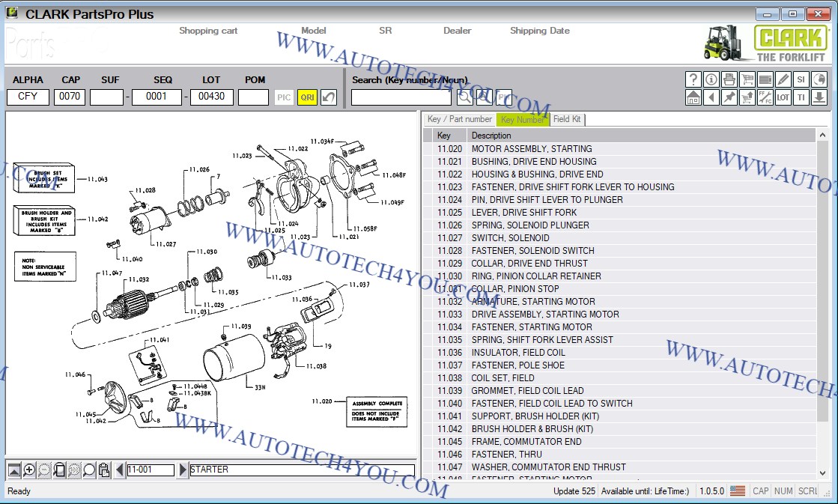Switch to Key / Part number tab
Viewport: 838px width, 504px height.
pos(459,119)
